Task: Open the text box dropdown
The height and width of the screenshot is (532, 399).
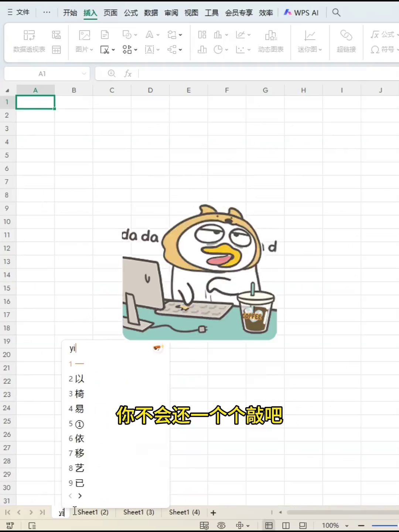Action: point(152,50)
